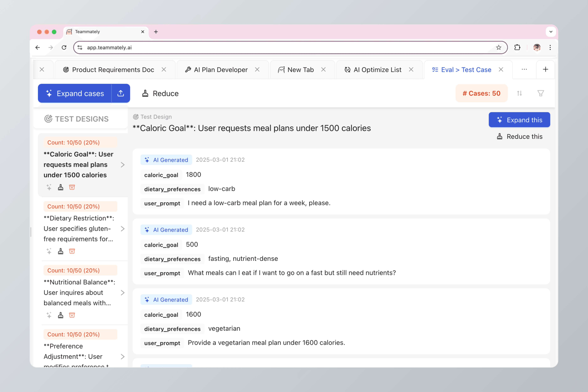Image resolution: width=588 pixels, height=392 pixels.
Task: Click the Expand this button
Action: tap(519, 120)
